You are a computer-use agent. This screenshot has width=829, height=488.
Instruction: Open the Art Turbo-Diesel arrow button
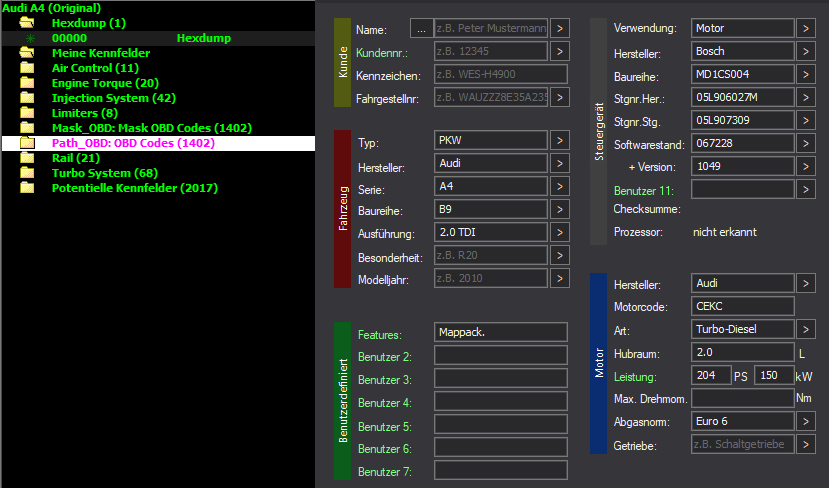coord(806,329)
